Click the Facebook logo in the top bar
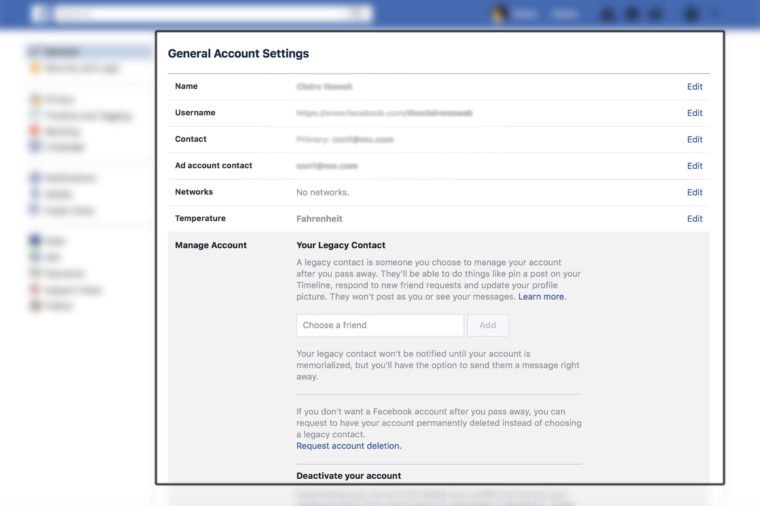 41,14
